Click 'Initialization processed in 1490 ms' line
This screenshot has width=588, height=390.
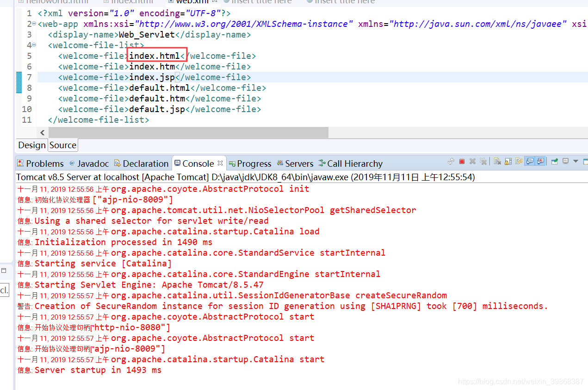click(x=115, y=242)
